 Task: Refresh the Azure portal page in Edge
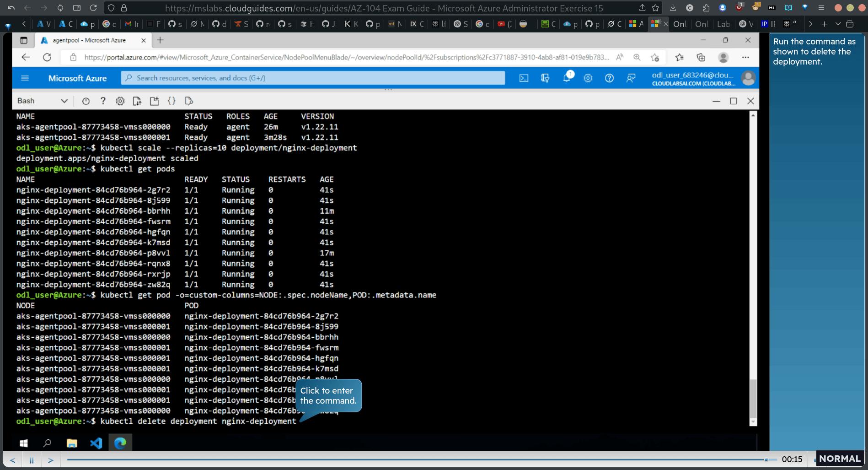[x=47, y=57]
